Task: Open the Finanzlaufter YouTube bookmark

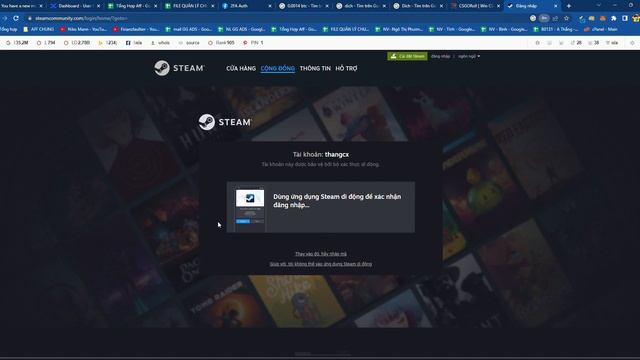Action: [x=136, y=29]
